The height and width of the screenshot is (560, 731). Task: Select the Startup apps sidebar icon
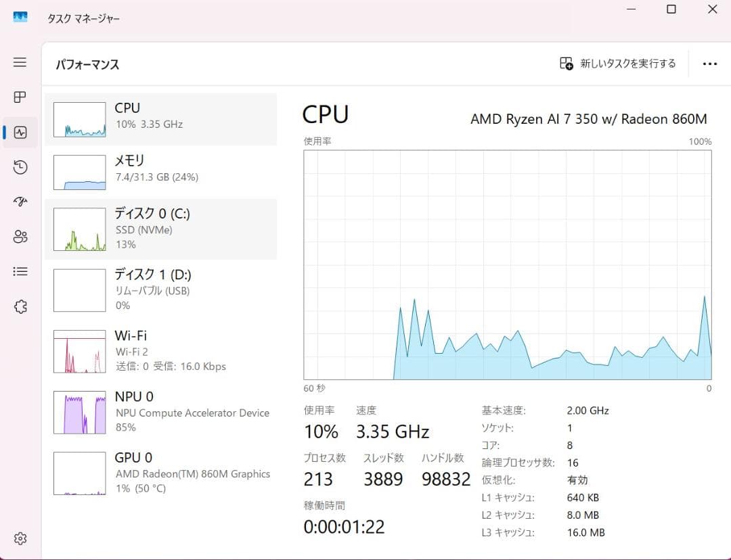coord(20,202)
